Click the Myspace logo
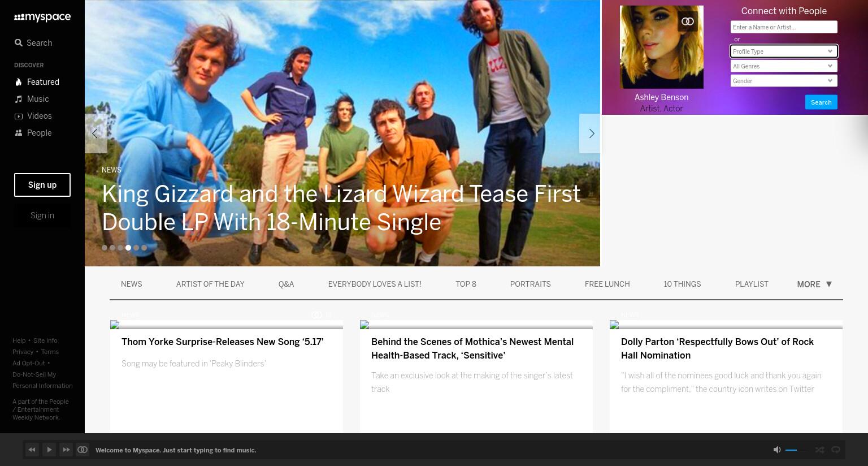 (x=42, y=18)
